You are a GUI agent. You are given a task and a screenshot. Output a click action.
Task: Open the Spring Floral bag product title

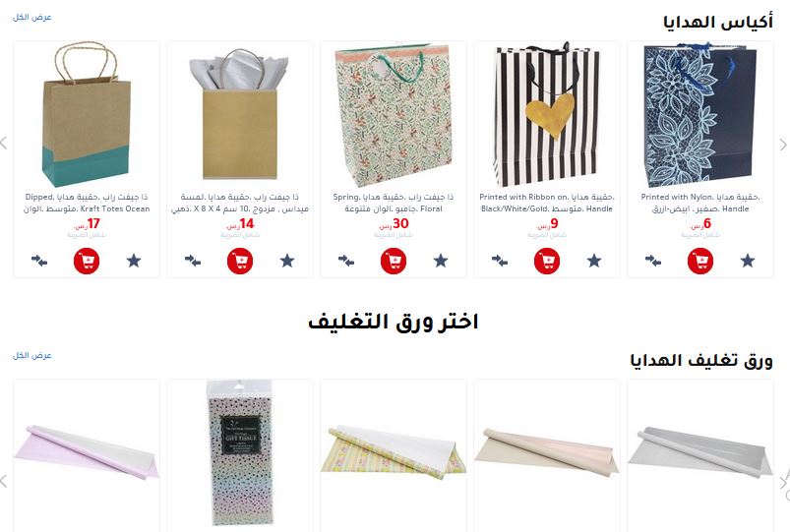393,203
